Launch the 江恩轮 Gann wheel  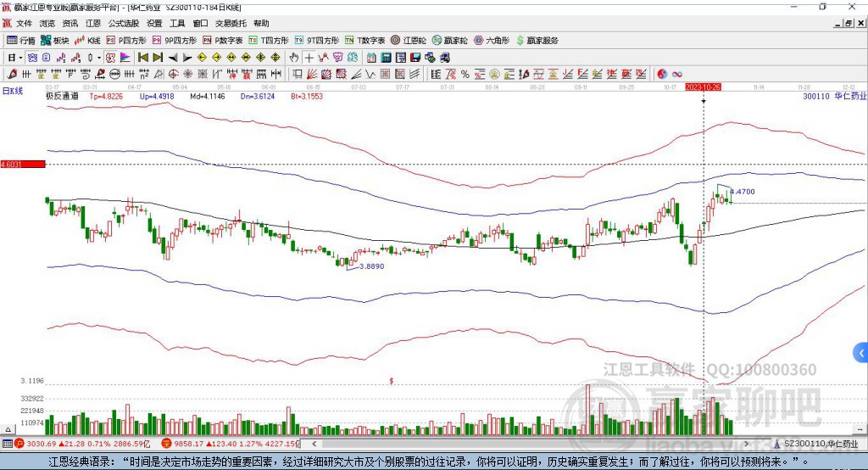409,41
